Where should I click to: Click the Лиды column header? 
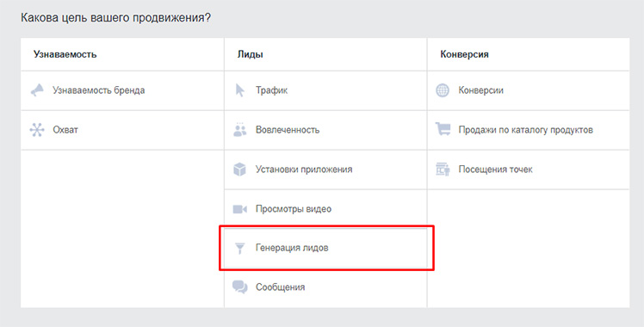(251, 54)
